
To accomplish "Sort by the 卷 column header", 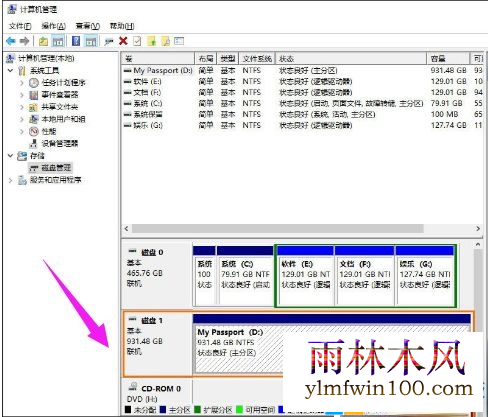I will pos(158,59).
